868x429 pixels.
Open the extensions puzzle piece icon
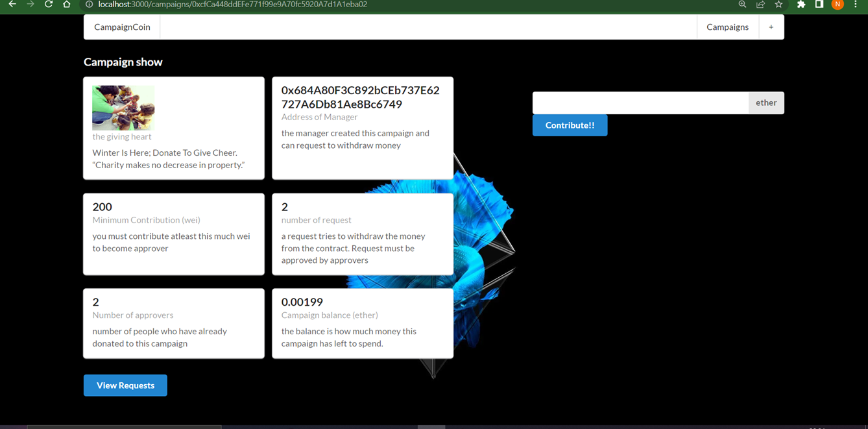click(801, 5)
